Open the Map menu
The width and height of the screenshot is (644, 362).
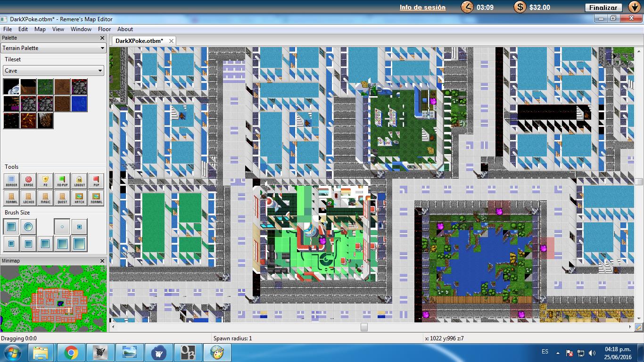click(x=40, y=29)
